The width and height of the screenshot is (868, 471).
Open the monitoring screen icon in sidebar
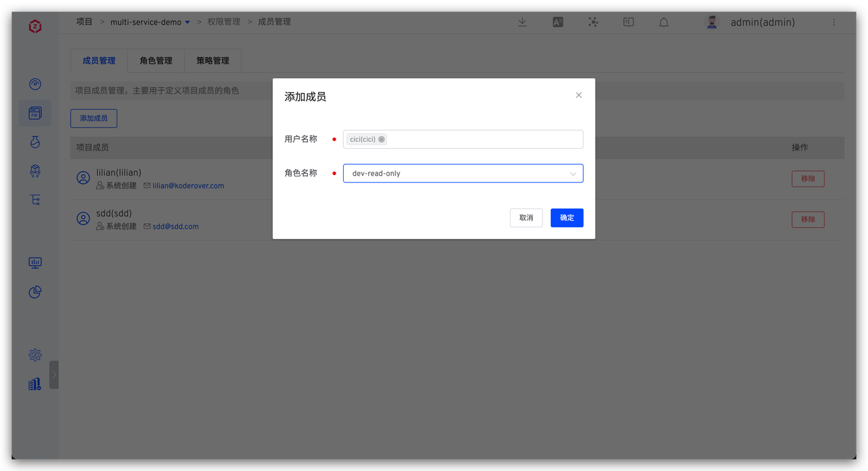click(x=35, y=263)
